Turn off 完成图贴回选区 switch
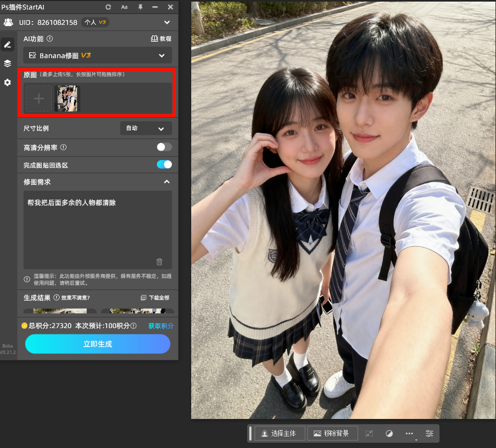 click(164, 164)
